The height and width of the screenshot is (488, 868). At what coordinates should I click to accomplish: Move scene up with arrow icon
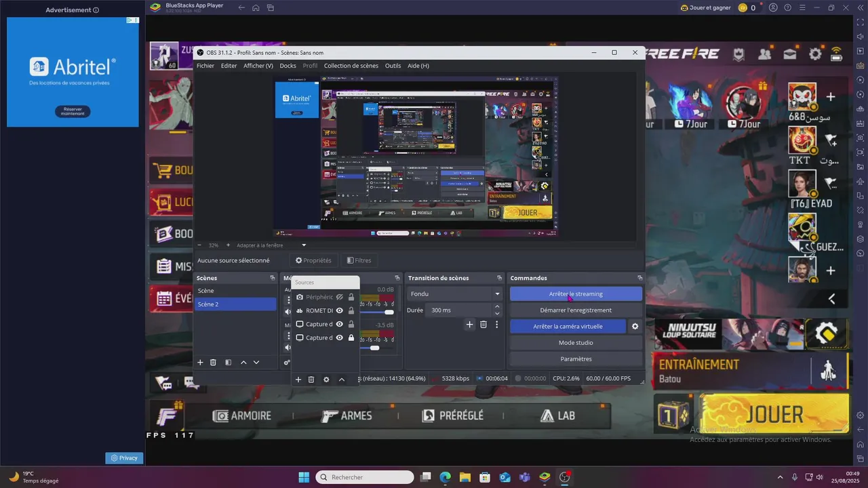click(243, 363)
